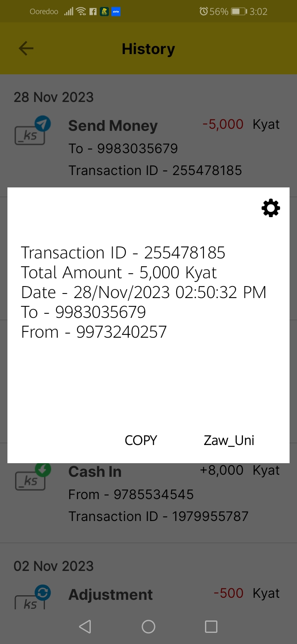The image size is (297, 644).
Task: Tap the battery indicator in status bar
Action: tap(238, 12)
